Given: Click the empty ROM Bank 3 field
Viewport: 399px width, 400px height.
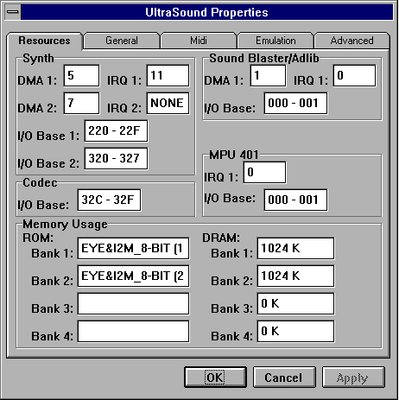Looking at the screenshot, I should pos(133,304).
